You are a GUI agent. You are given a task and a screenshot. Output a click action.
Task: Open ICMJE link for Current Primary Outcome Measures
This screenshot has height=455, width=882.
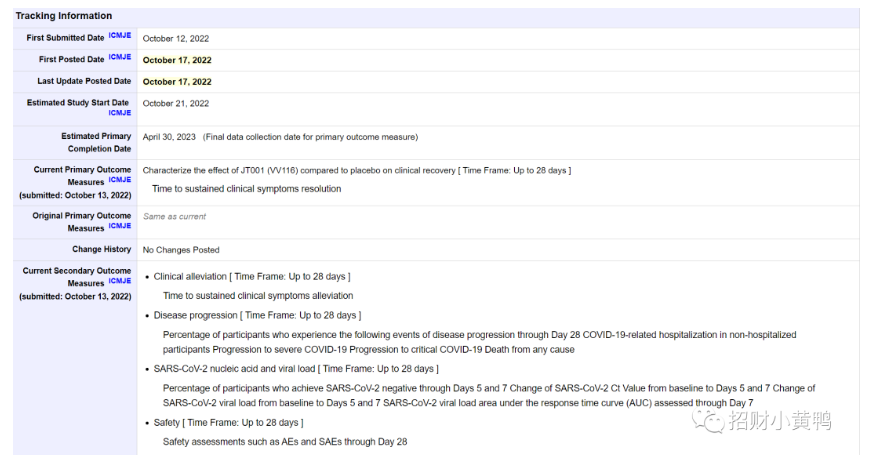click(120, 180)
